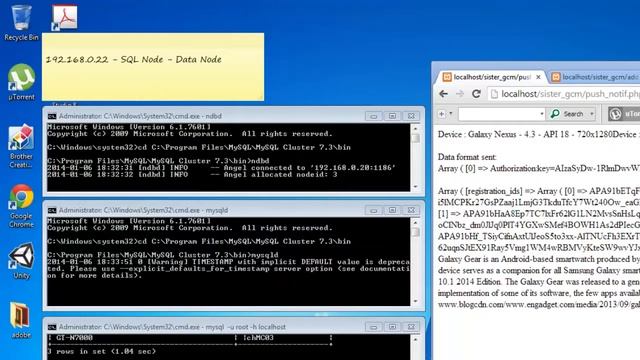Viewport: 640px width, 360px height.
Task: Reload the localhost push_notif page
Action: click(476, 94)
